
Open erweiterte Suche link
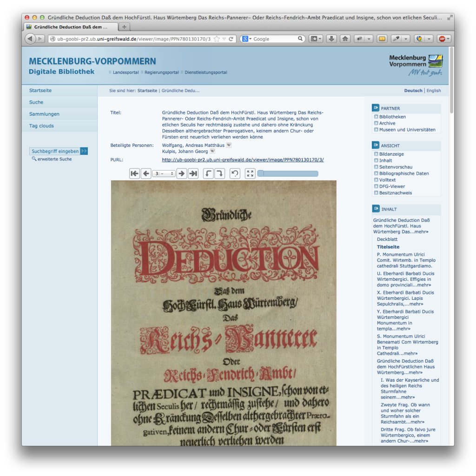click(x=55, y=159)
